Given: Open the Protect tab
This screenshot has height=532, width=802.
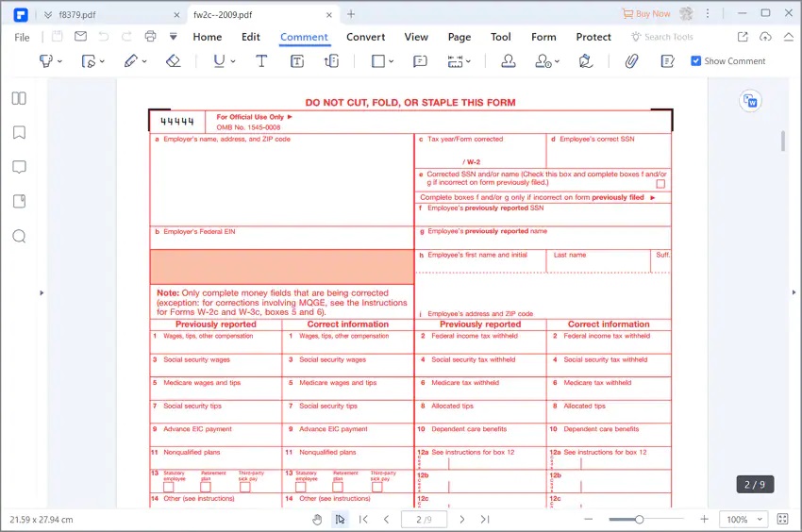Looking at the screenshot, I should (593, 37).
